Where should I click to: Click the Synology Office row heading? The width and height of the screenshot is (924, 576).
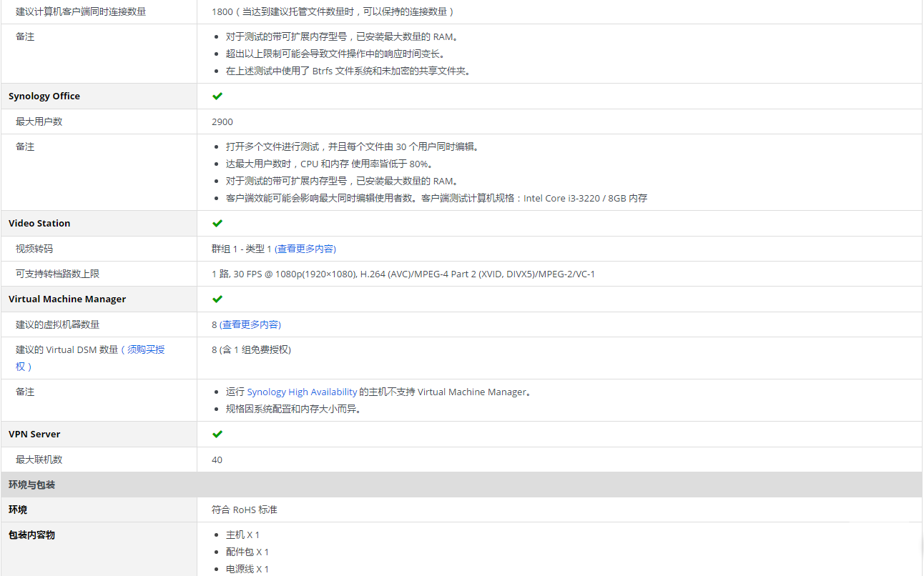(44, 96)
